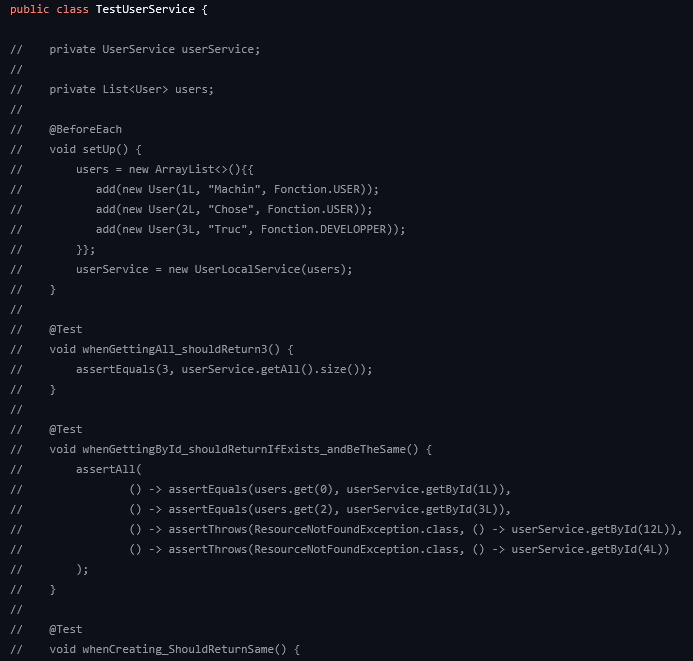Click the line adding user "Machin"
The width and height of the screenshot is (693, 661).
point(238,189)
